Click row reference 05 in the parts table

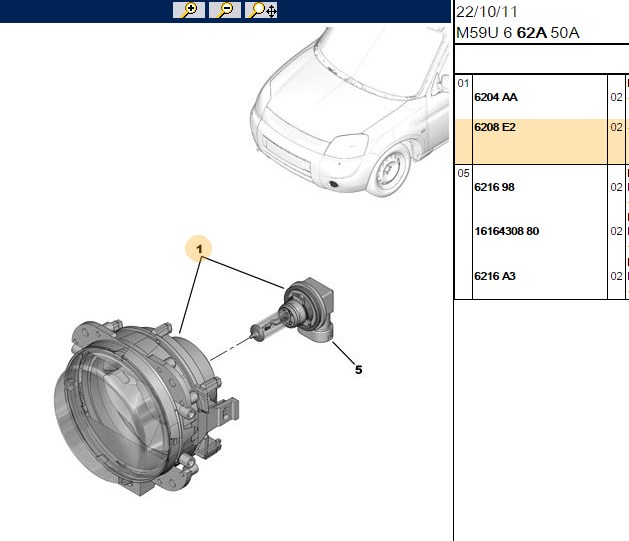coord(463,173)
